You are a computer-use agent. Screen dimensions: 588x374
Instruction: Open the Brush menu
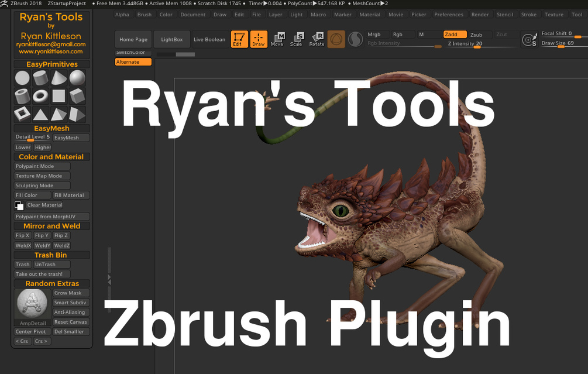pos(145,15)
